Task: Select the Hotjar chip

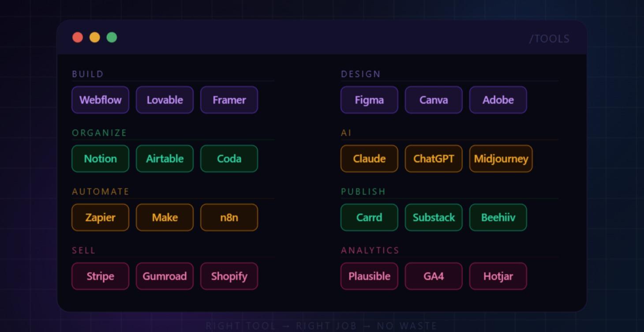Action: 498,276
